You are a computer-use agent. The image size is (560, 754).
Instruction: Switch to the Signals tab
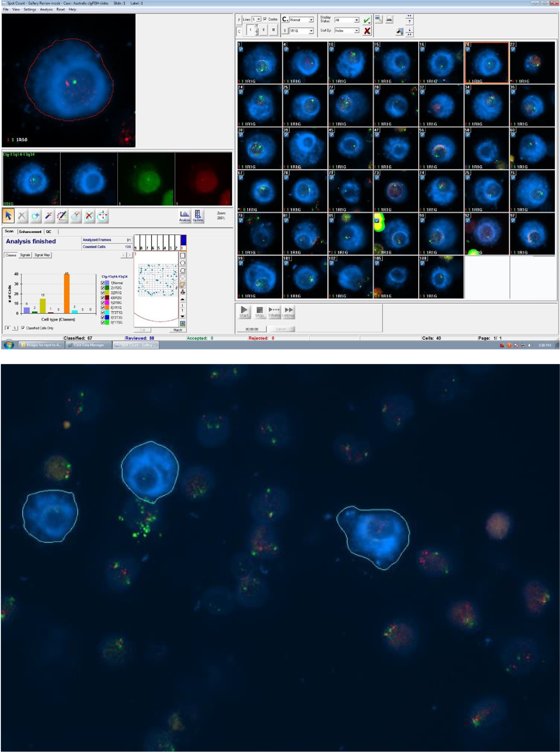[25, 255]
